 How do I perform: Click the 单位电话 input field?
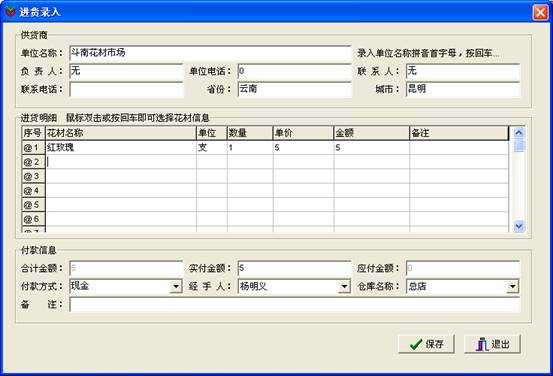click(294, 72)
